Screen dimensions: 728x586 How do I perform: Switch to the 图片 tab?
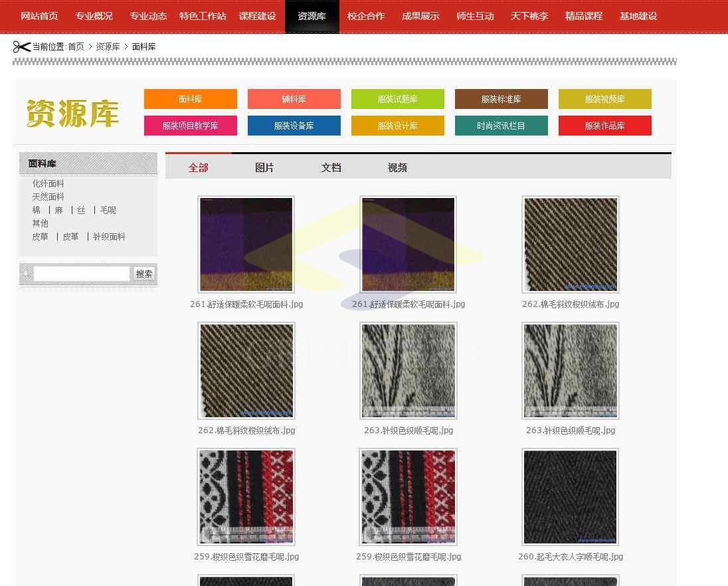point(264,167)
